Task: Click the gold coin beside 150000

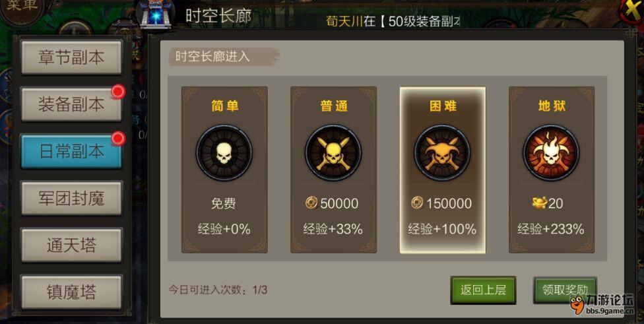Action: click(x=417, y=203)
